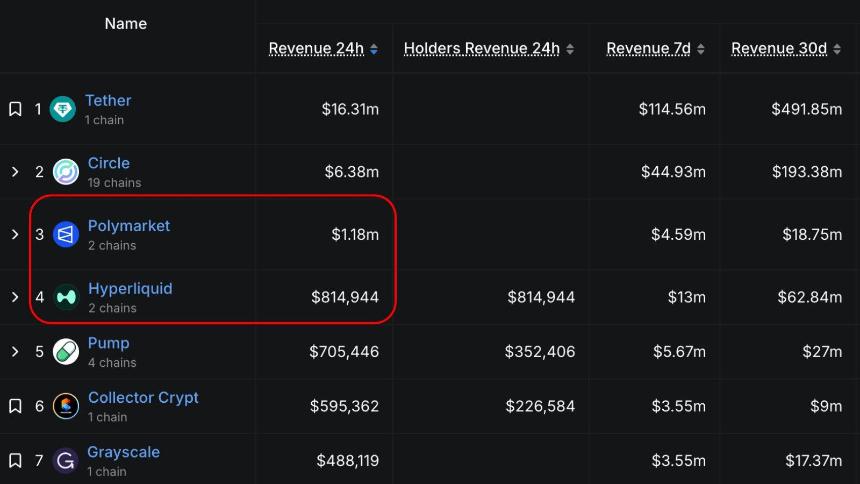Open the Hyperliquid protocol link
This screenshot has width=860, height=484.
click(x=130, y=289)
